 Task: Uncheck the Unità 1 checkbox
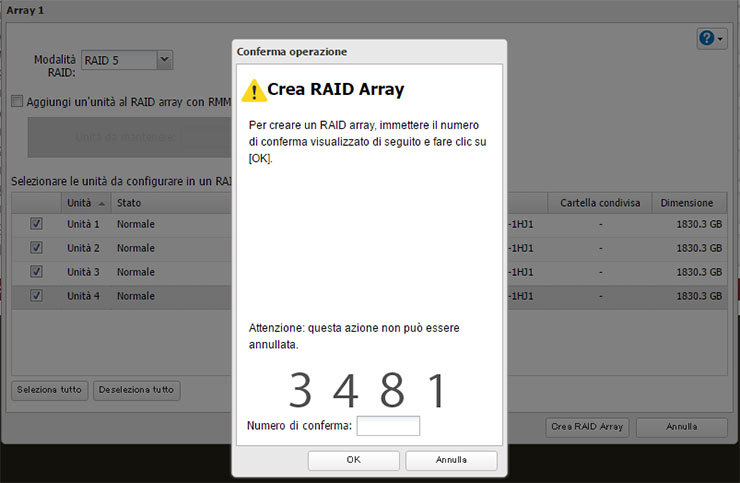37,224
